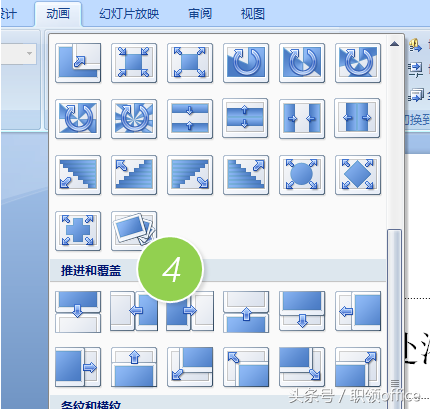This screenshot has width=430, height=409.
Task: Apply the Push Right transition
Action: tap(190, 311)
